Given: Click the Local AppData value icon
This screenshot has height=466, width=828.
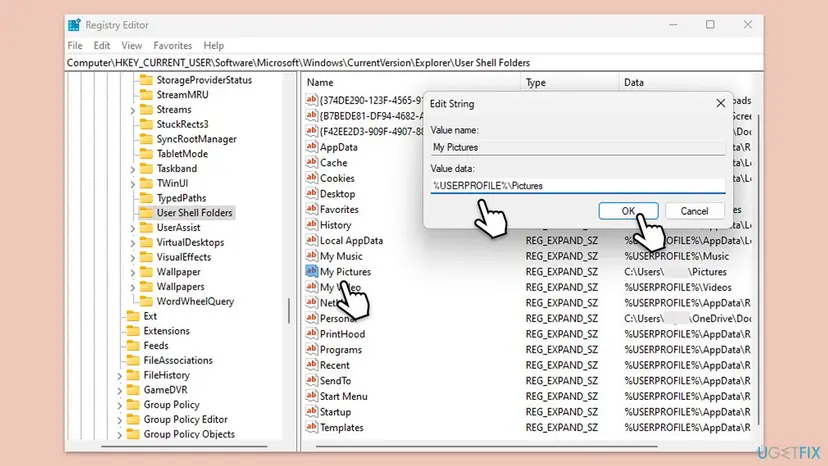Looking at the screenshot, I should tap(312, 240).
